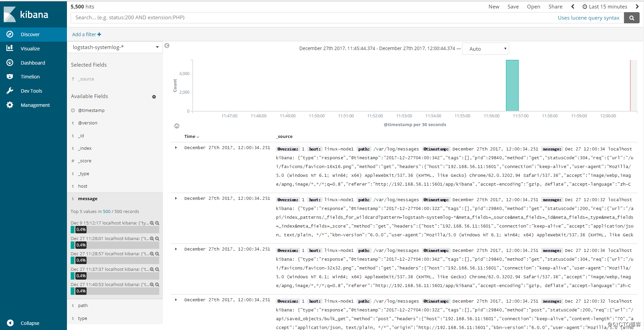This screenshot has height=330, width=644.
Task: Open the Auto interval dropdown
Action: (x=485, y=48)
